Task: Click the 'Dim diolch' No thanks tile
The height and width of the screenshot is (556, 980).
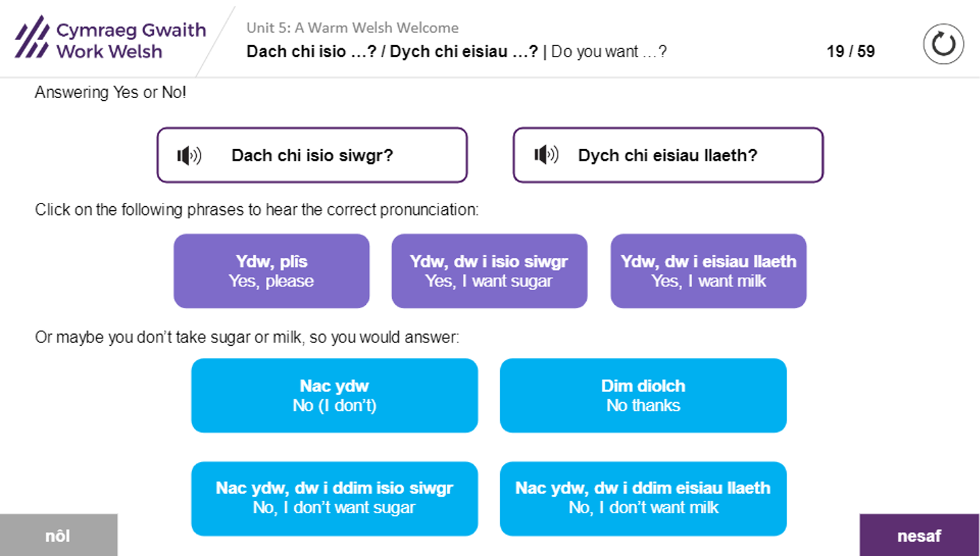Action: pyautogui.click(x=643, y=395)
